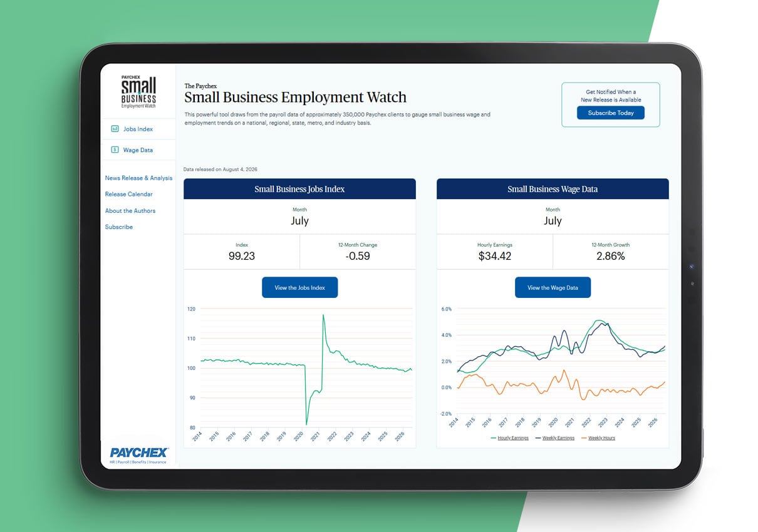This screenshot has height=532, width=758.
Task: Click the -2.0% axis label on wage chart
Action: pyautogui.click(x=445, y=414)
